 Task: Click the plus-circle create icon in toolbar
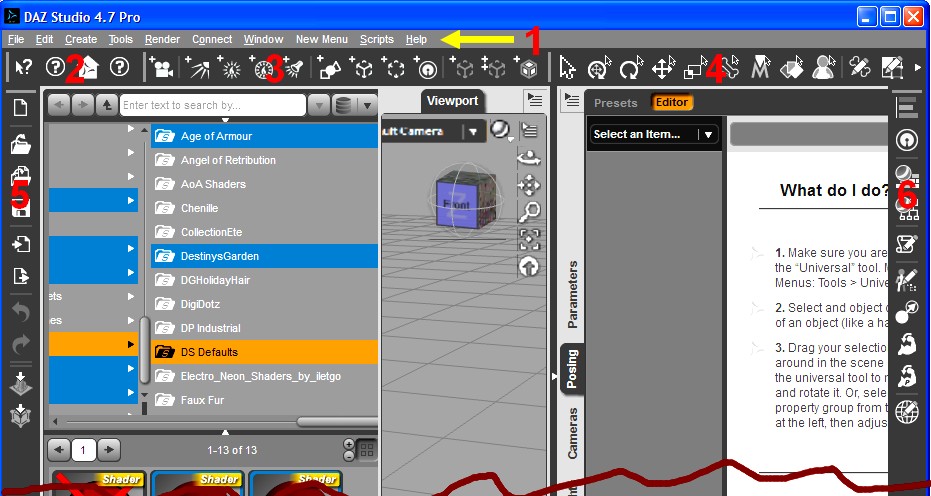pyautogui.click(x=426, y=68)
